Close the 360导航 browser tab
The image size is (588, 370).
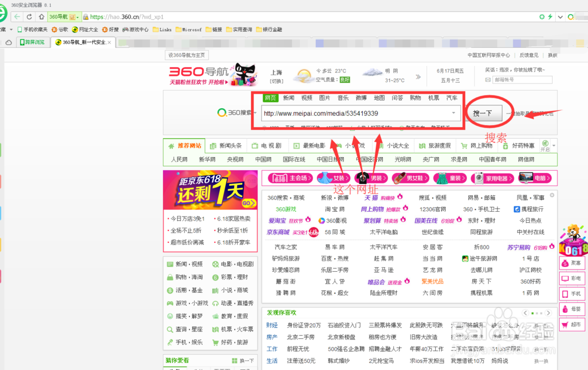(109, 42)
